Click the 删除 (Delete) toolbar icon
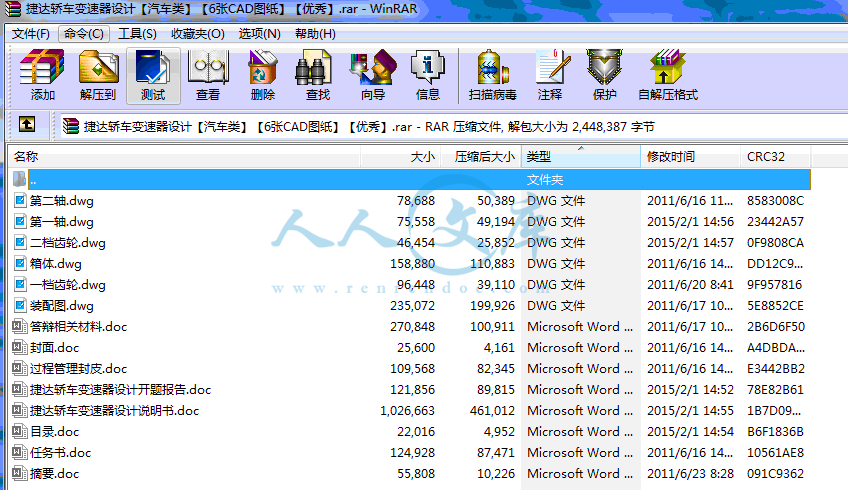 point(263,67)
